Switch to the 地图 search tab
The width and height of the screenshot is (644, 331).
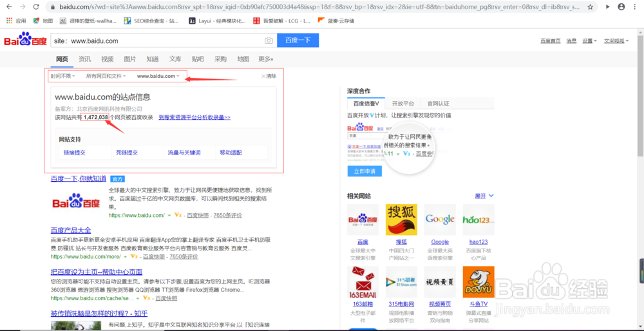[x=243, y=59]
